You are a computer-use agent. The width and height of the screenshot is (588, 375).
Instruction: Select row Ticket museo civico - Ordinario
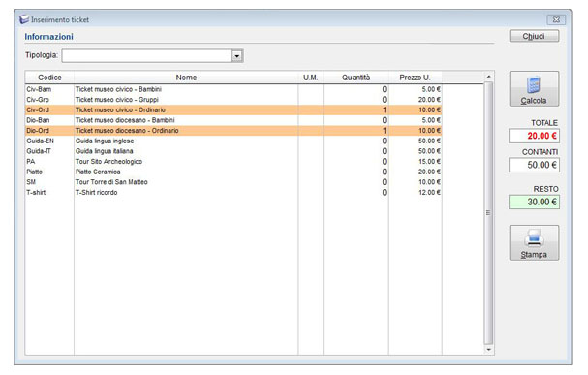[233, 109]
